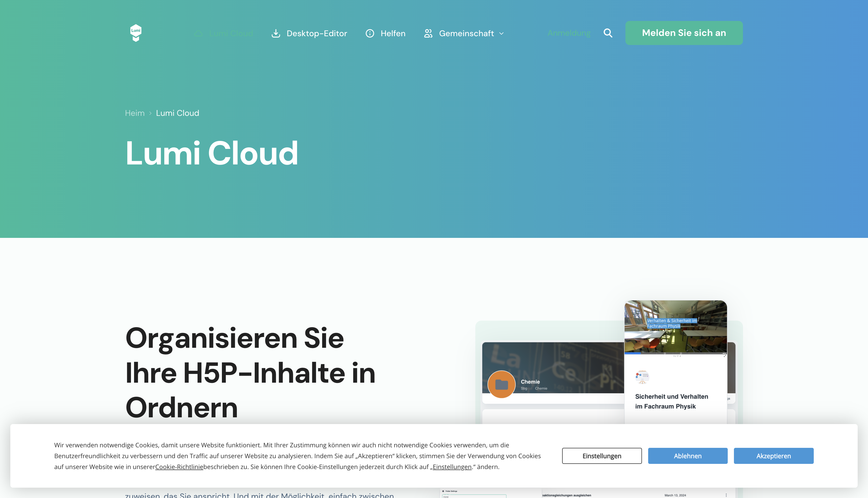Screen dimensions: 868x498
Task: Click the Akzeptieren cookie button
Action: [x=773, y=456]
